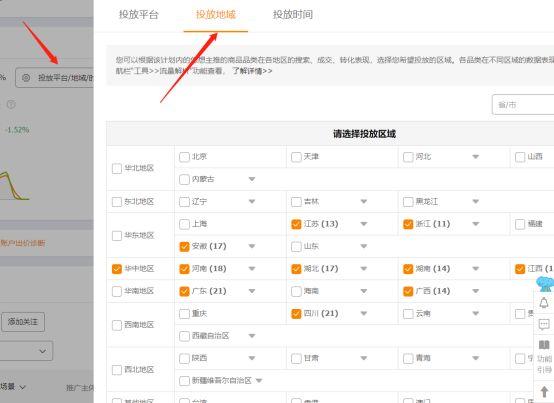Uncheck the 江苏 (13) checkbox

(x=296, y=224)
